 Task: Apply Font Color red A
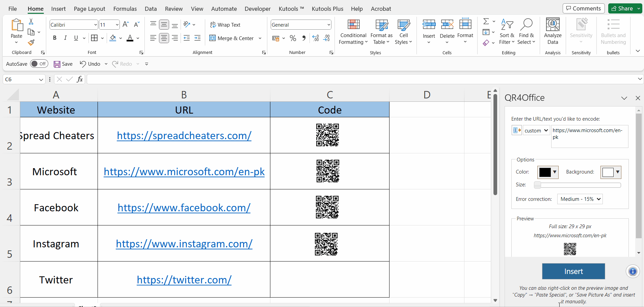[130, 38]
